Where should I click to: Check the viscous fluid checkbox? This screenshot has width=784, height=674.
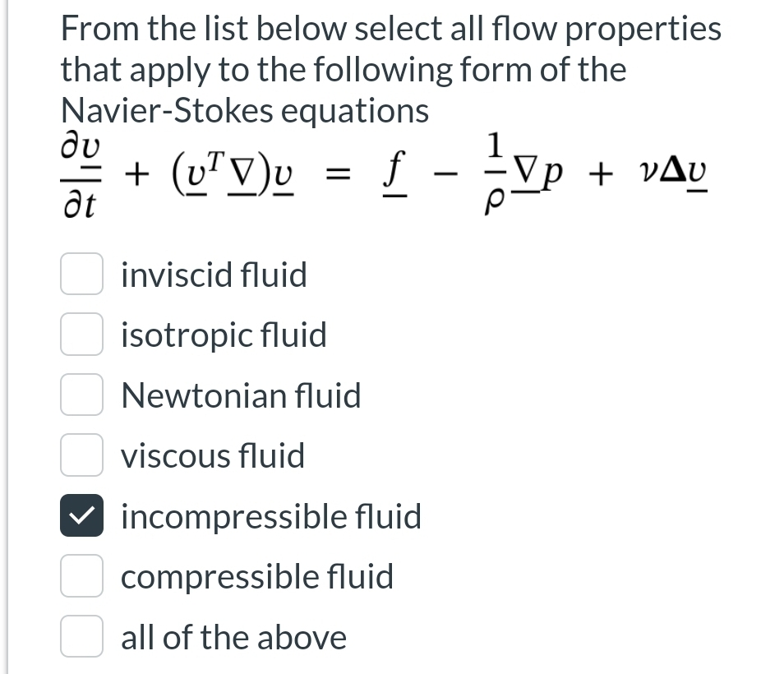pos(81,455)
